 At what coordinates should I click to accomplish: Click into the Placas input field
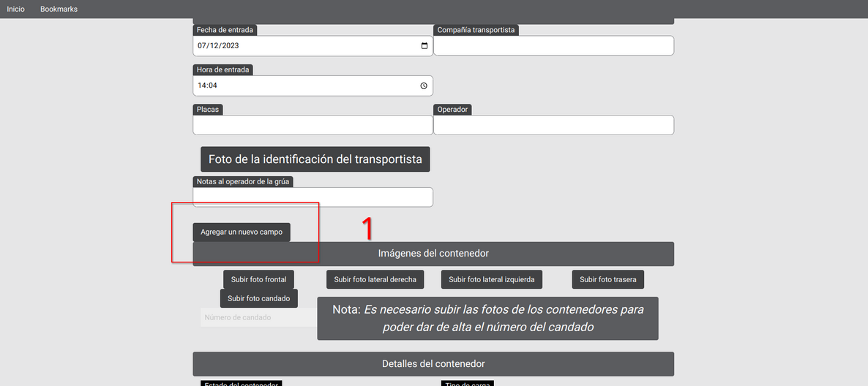pyautogui.click(x=313, y=125)
